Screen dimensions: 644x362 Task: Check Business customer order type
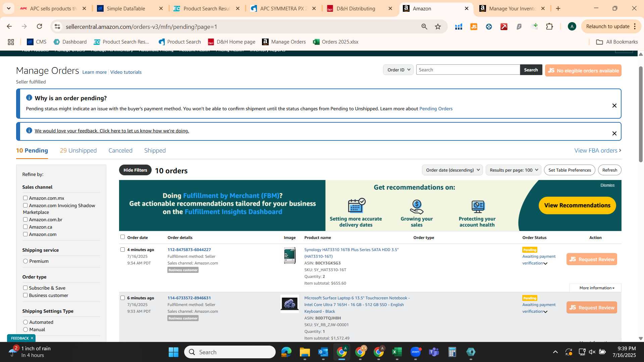click(x=25, y=295)
